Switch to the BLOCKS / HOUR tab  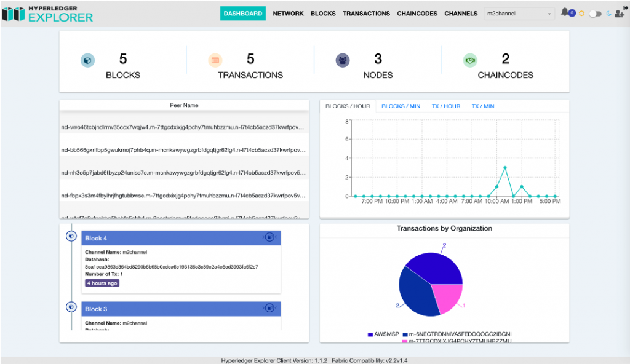(348, 106)
